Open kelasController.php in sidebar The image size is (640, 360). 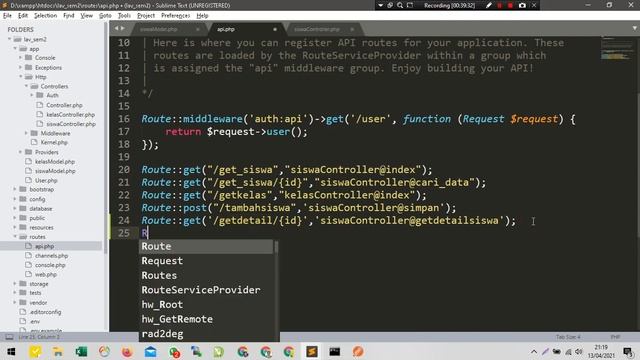[70, 115]
